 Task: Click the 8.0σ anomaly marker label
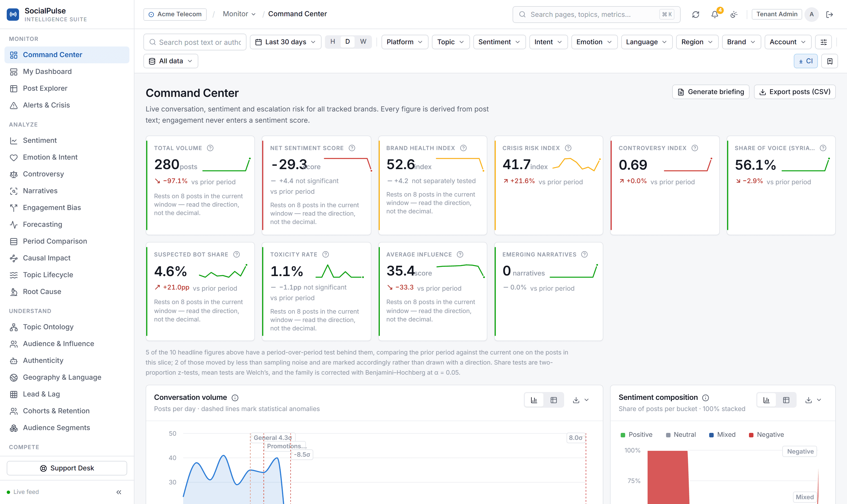tap(576, 438)
